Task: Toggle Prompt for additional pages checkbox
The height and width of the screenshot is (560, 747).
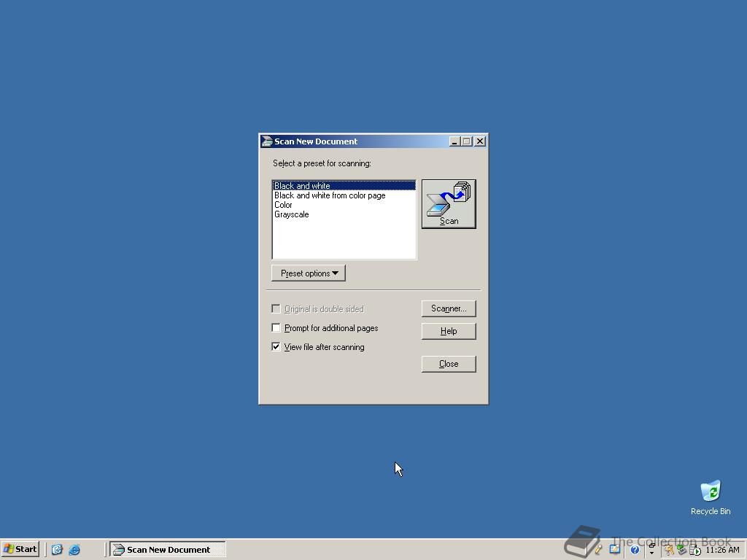Action: tap(276, 327)
